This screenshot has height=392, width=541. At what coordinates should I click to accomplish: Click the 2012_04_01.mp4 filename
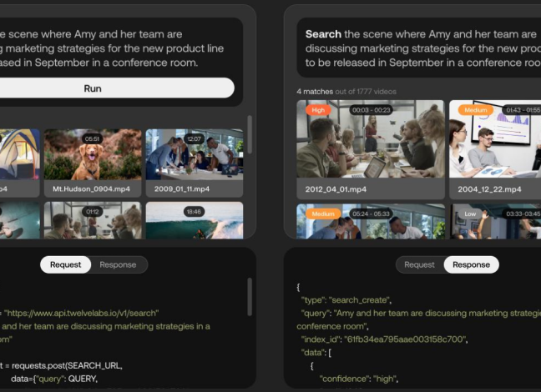(336, 189)
